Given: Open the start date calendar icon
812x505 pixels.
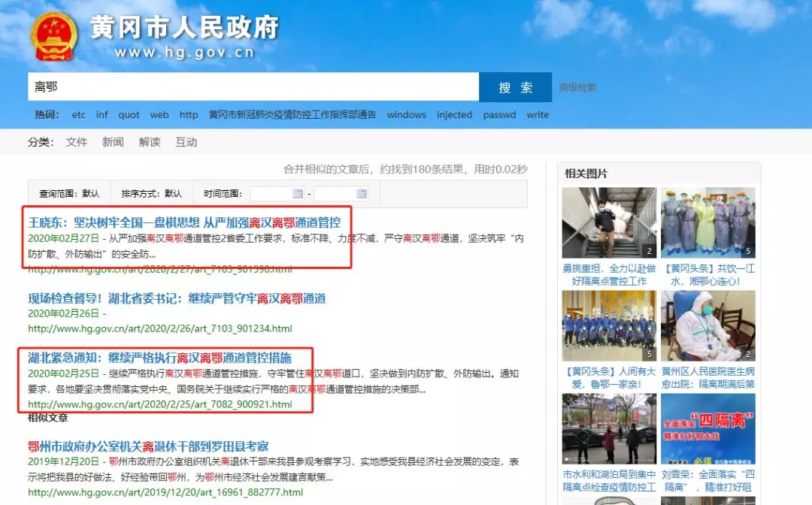Looking at the screenshot, I should coord(298,194).
